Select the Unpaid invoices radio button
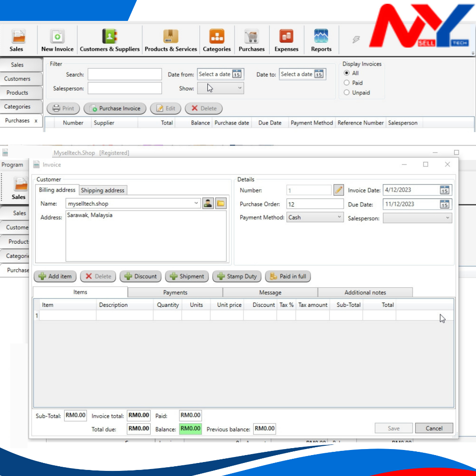The image size is (476, 476). 347,93
